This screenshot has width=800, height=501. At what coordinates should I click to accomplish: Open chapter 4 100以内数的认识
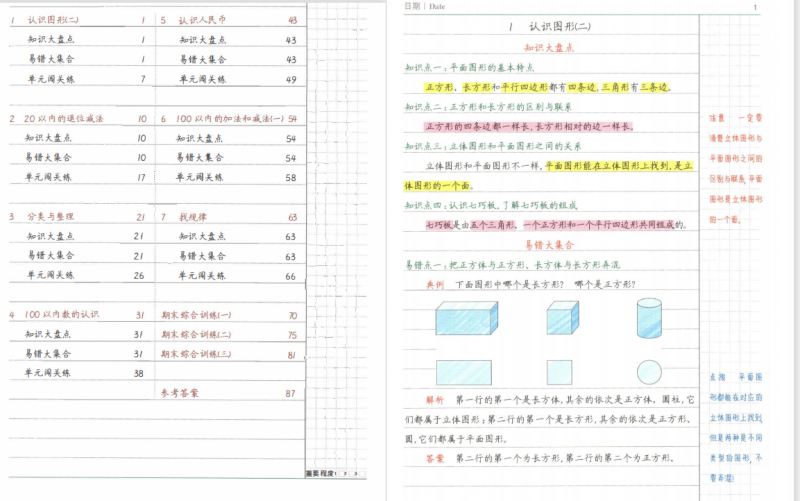[62, 314]
